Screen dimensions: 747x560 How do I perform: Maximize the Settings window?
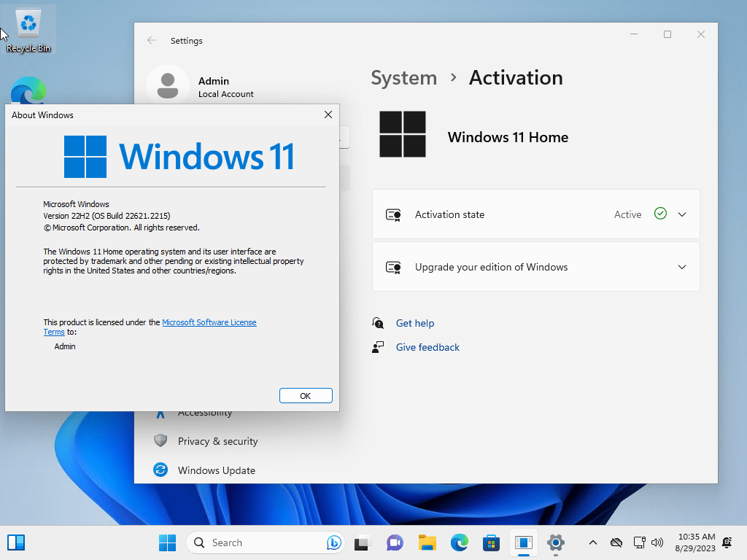click(x=667, y=34)
